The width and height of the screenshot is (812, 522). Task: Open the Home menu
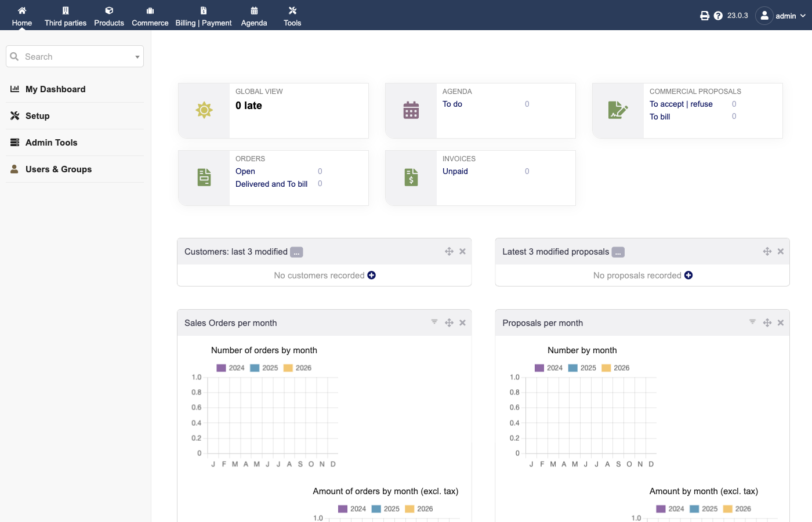click(22, 16)
